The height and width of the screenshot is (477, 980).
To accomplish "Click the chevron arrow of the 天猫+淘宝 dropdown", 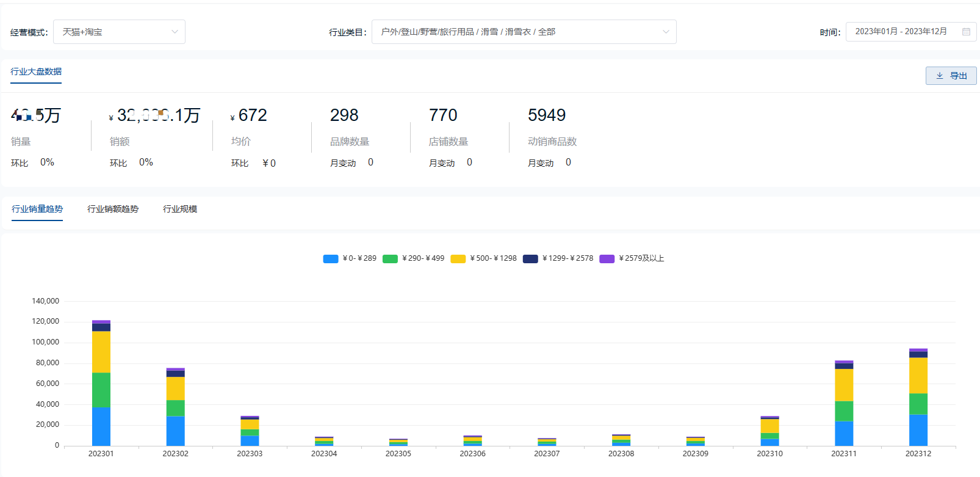I will pyautogui.click(x=175, y=32).
